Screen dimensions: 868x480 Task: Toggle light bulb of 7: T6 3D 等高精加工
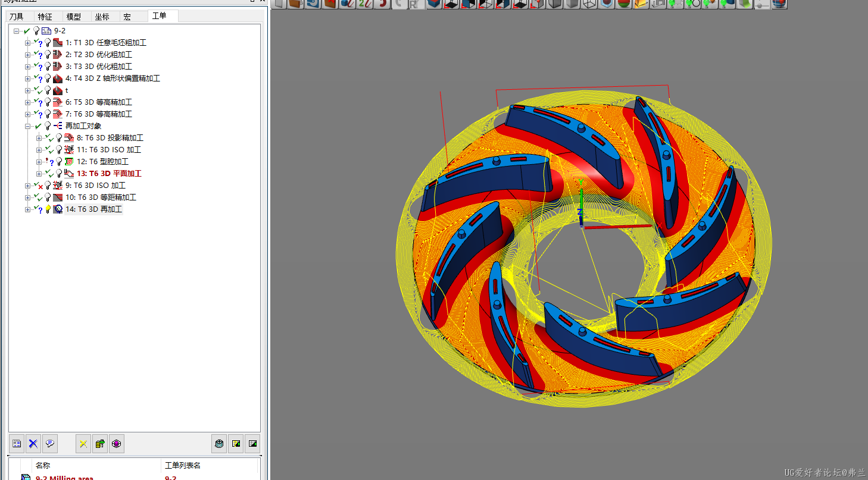click(x=48, y=114)
